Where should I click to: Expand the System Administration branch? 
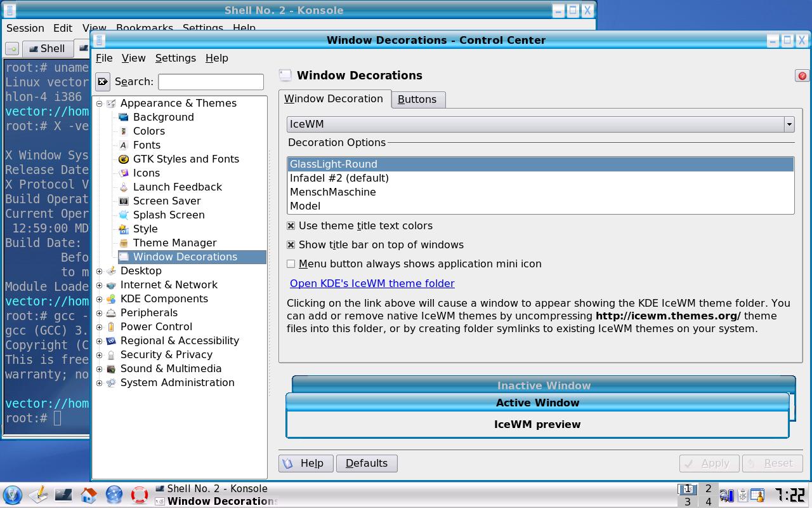coord(99,382)
